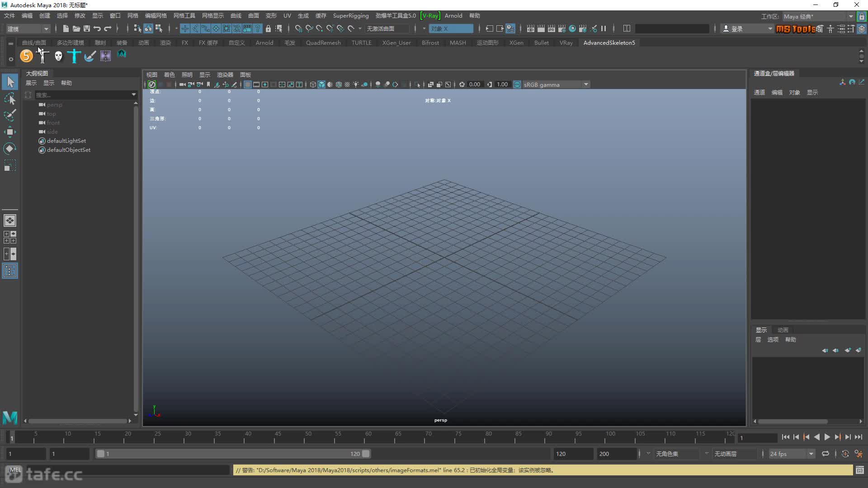Jump to the start of playback range

(x=786, y=437)
